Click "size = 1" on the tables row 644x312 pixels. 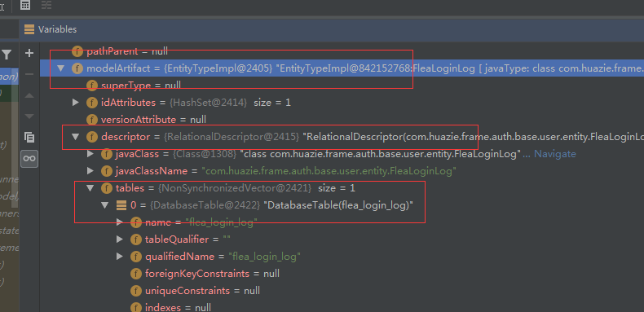[337, 188]
